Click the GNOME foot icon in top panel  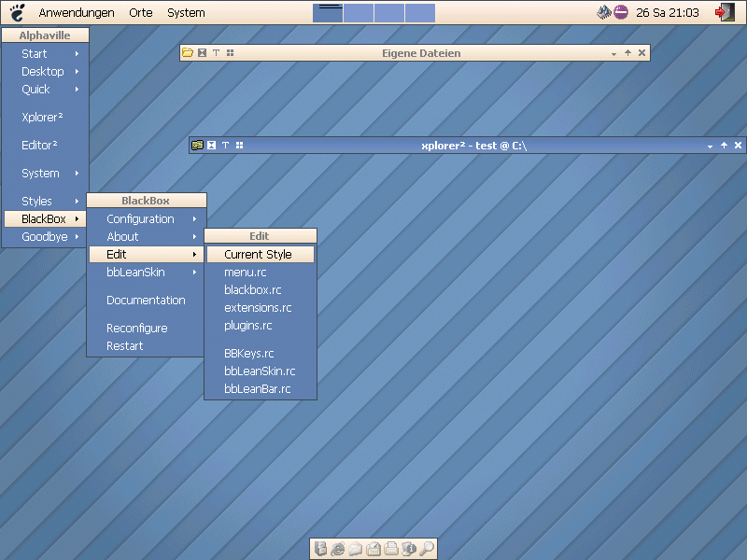(x=17, y=13)
